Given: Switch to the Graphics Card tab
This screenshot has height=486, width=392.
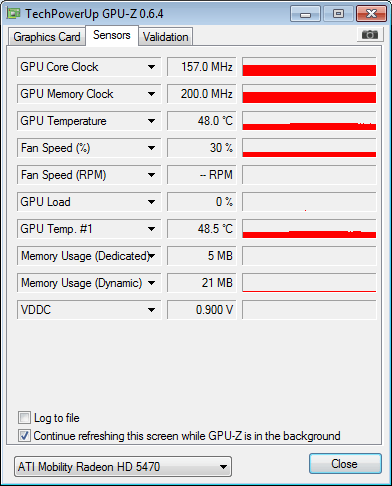Looking at the screenshot, I should pos(47,37).
